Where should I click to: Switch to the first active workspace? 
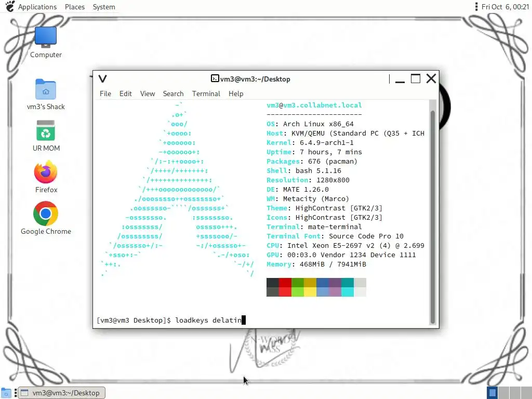[x=493, y=393]
